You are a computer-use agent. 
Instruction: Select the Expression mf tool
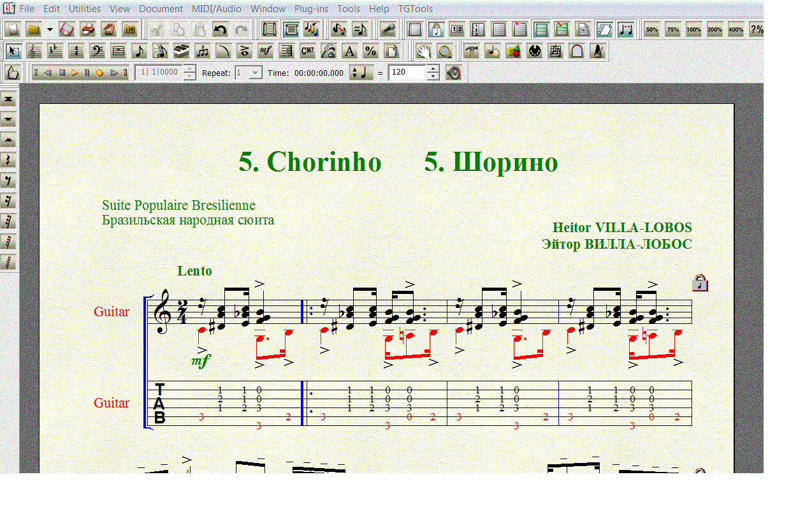tap(266, 51)
